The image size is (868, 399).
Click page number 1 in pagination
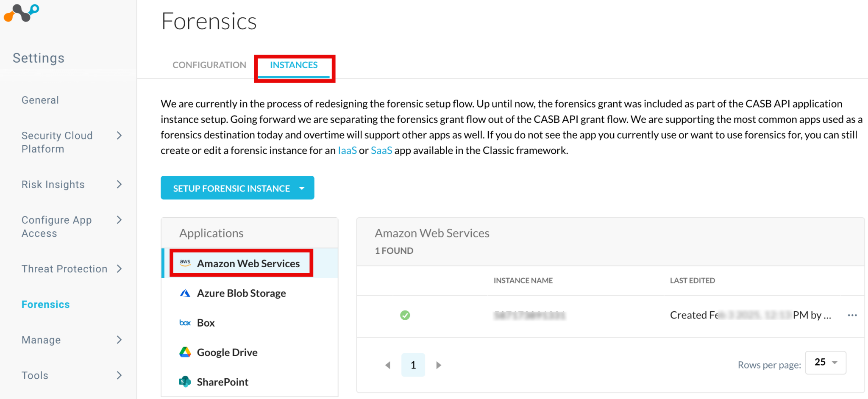pos(413,365)
